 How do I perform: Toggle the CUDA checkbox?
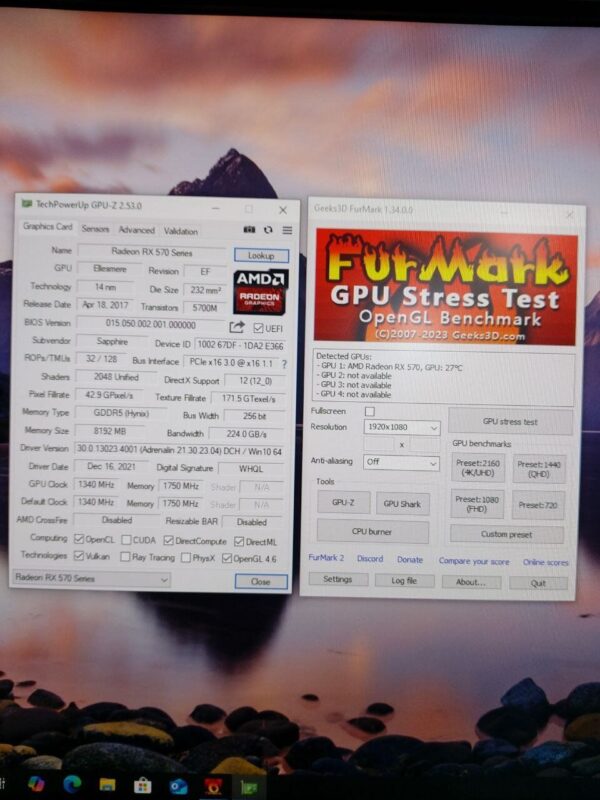[x=126, y=540]
